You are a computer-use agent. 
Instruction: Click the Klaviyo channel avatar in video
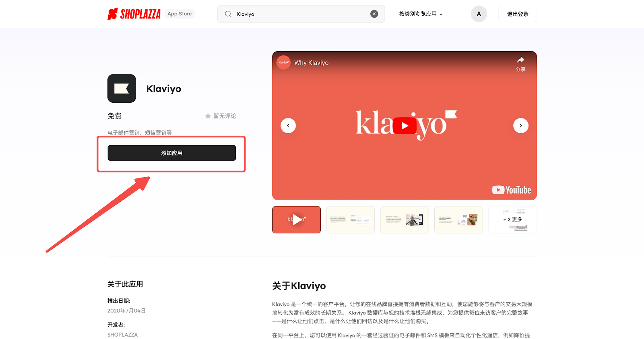point(284,62)
